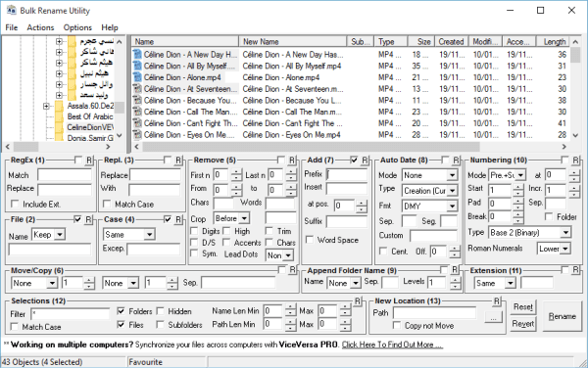Open the Actions menu

[x=40, y=27]
